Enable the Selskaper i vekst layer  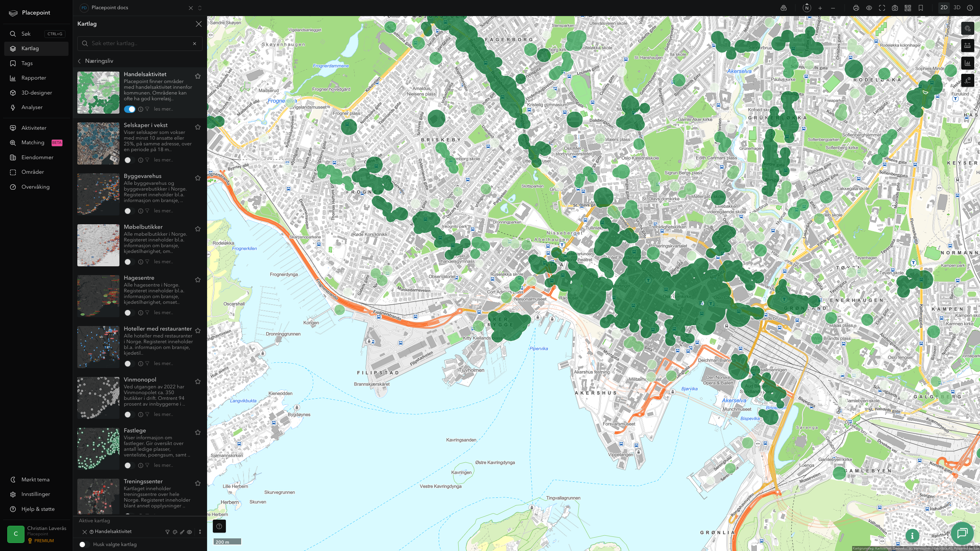click(129, 160)
